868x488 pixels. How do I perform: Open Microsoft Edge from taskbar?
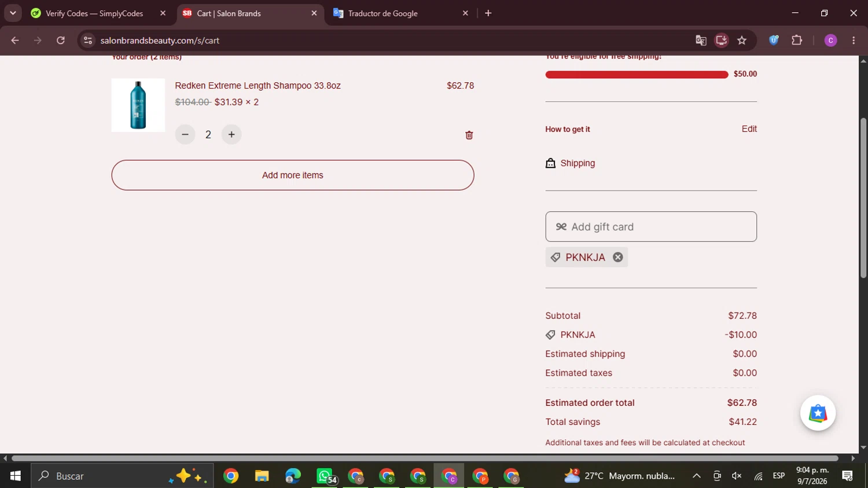tap(293, 476)
